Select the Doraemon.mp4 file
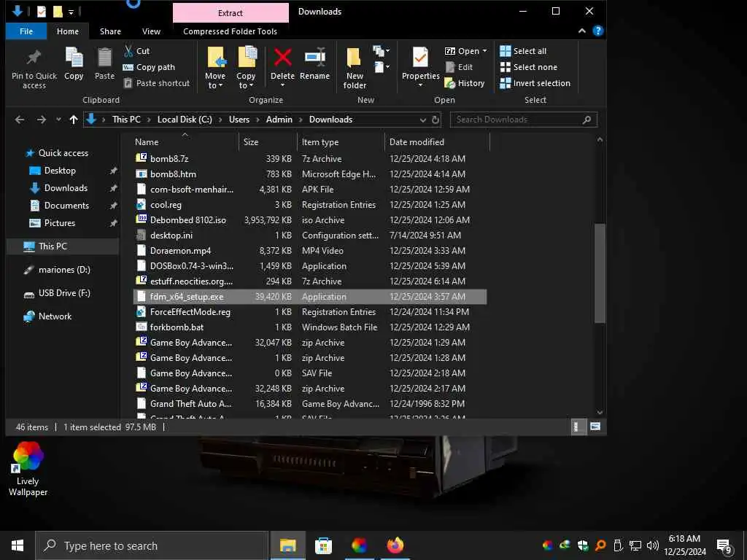Screen dimensions: 747x560 point(309,251)
